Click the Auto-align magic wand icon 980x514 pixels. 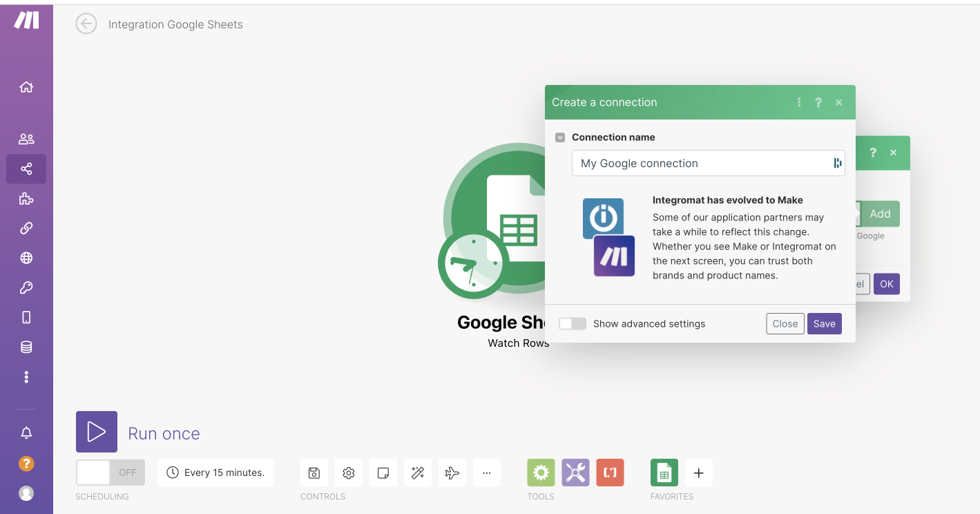point(418,473)
